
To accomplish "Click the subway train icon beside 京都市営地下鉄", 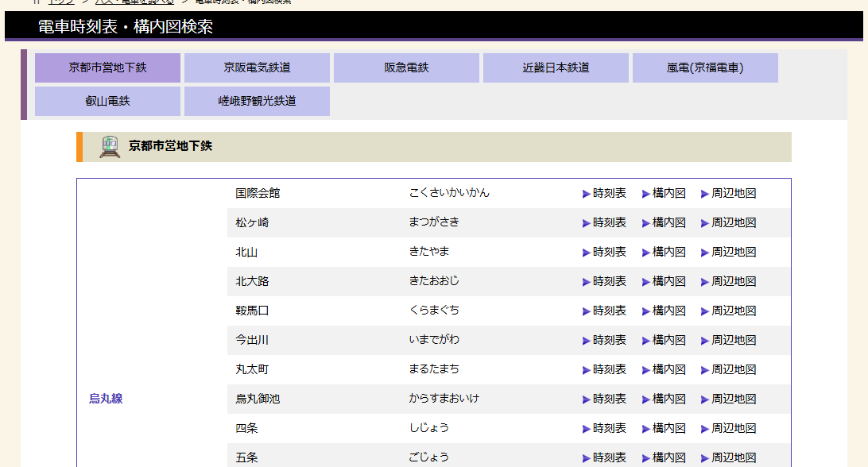I will (110, 147).
